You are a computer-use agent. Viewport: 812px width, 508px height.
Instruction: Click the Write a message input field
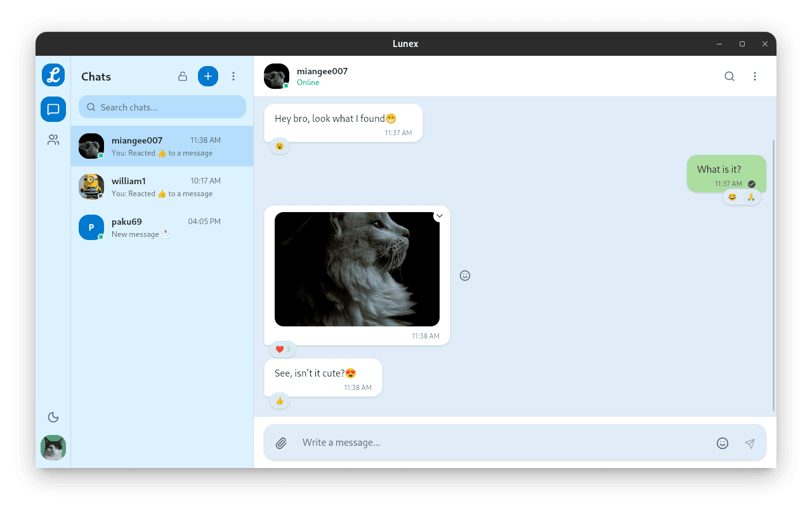point(444,443)
